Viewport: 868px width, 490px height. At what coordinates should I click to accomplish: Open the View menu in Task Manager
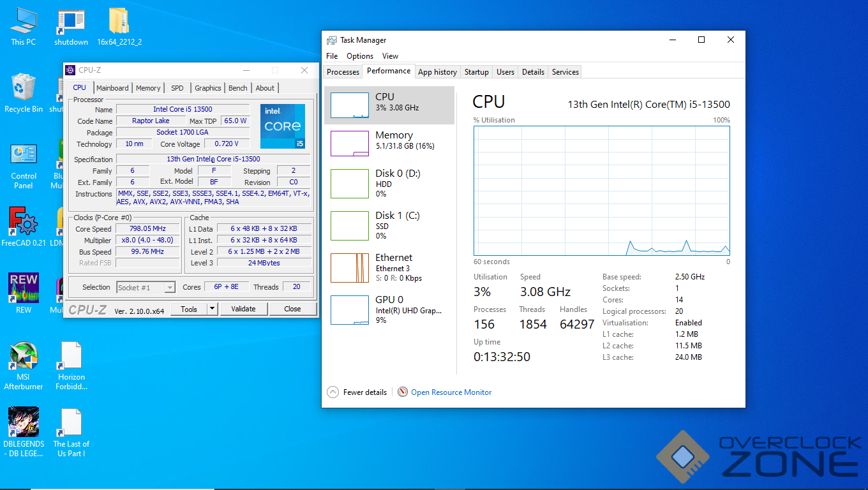(390, 56)
